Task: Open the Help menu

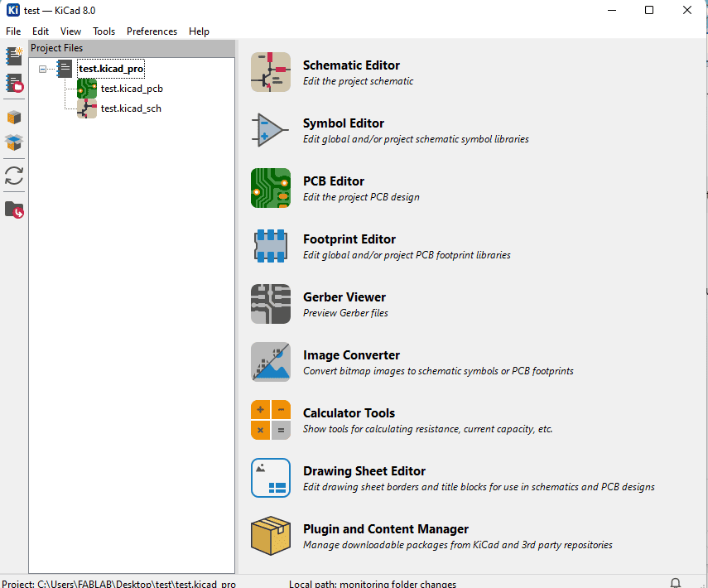Action: 199,31
